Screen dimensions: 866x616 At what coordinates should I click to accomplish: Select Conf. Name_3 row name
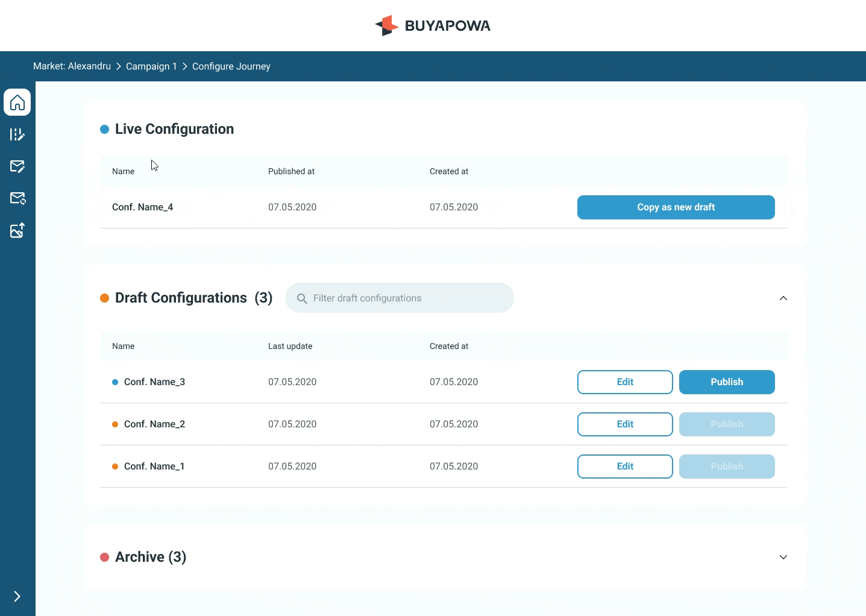coord(154,382)
